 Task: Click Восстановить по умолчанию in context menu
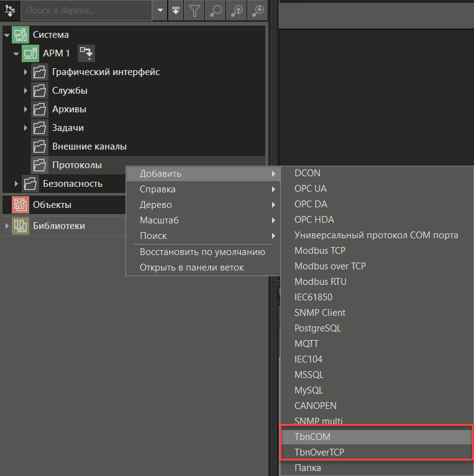pyautogui.click(x=202, y=252)
